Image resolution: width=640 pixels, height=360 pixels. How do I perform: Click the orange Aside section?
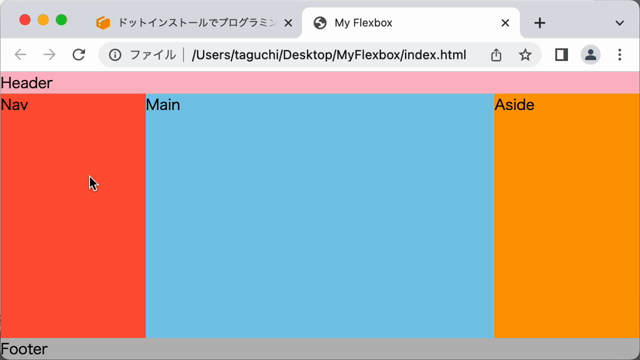pyautogui.click(x=567, y=216)
